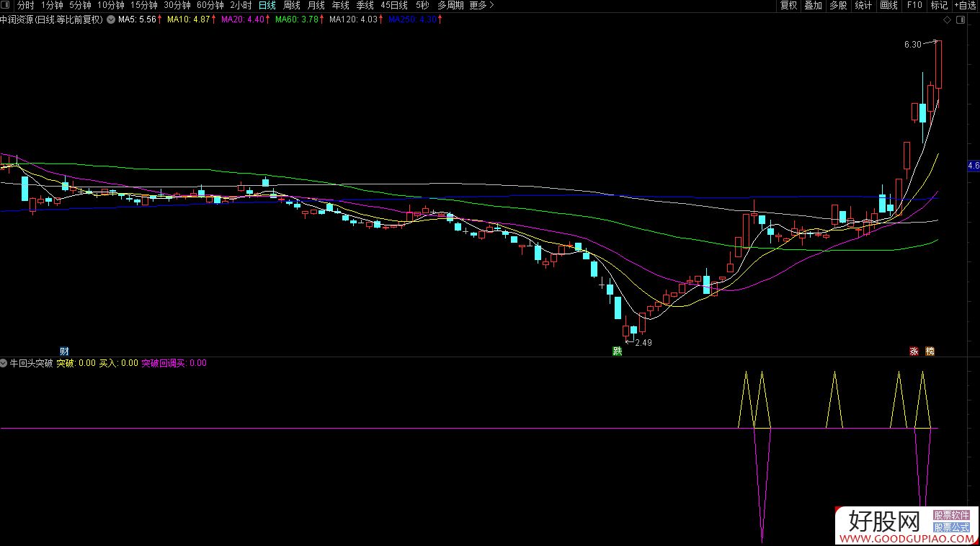Click the MA60: 3.78 value
Screen dimensions: 980x546
click(x=296, y=19)
